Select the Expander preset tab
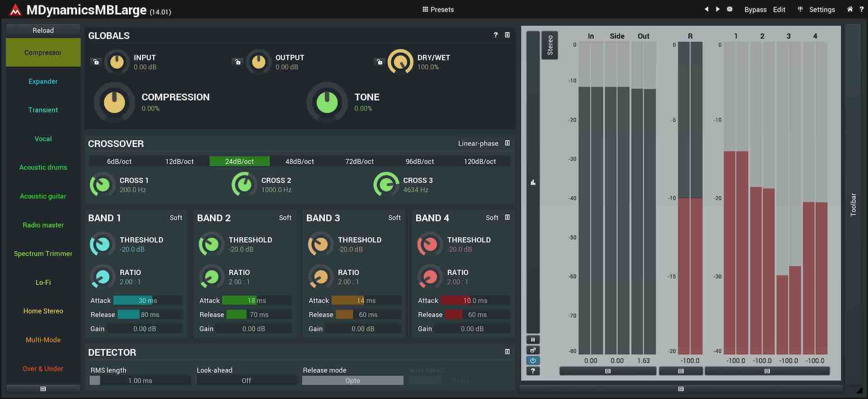This screenshot has width=868, height=399. pos(43,81)
